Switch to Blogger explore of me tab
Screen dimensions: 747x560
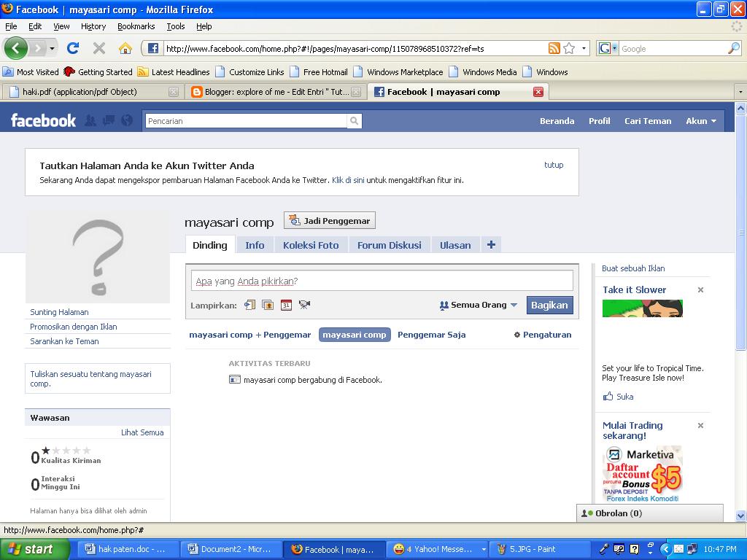pos(276,92)
